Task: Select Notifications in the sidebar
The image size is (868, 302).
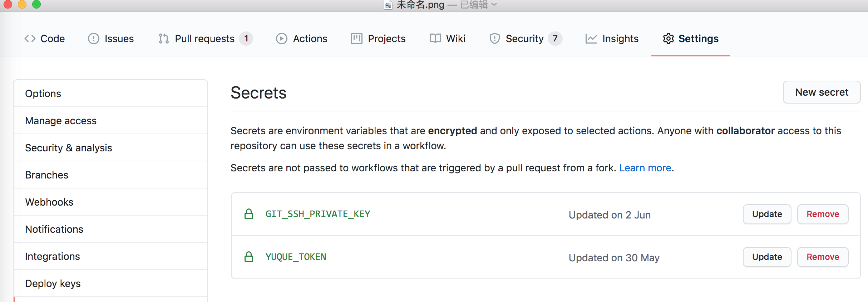Action: click(x=110, y=229)
